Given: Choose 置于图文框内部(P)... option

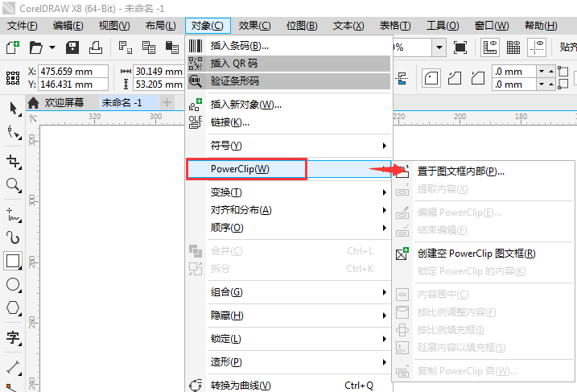Looking at the screenshot, I should coord(484,171).
